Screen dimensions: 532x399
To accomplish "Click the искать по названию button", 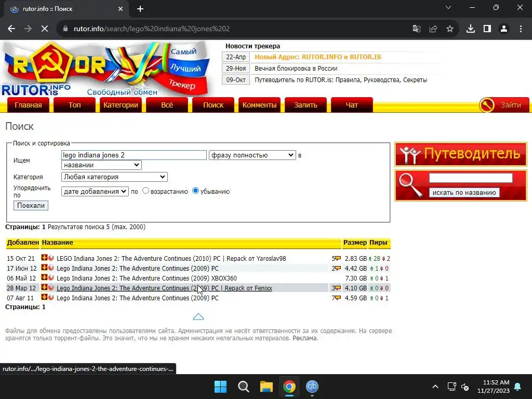I will click(x=464, y=192).
